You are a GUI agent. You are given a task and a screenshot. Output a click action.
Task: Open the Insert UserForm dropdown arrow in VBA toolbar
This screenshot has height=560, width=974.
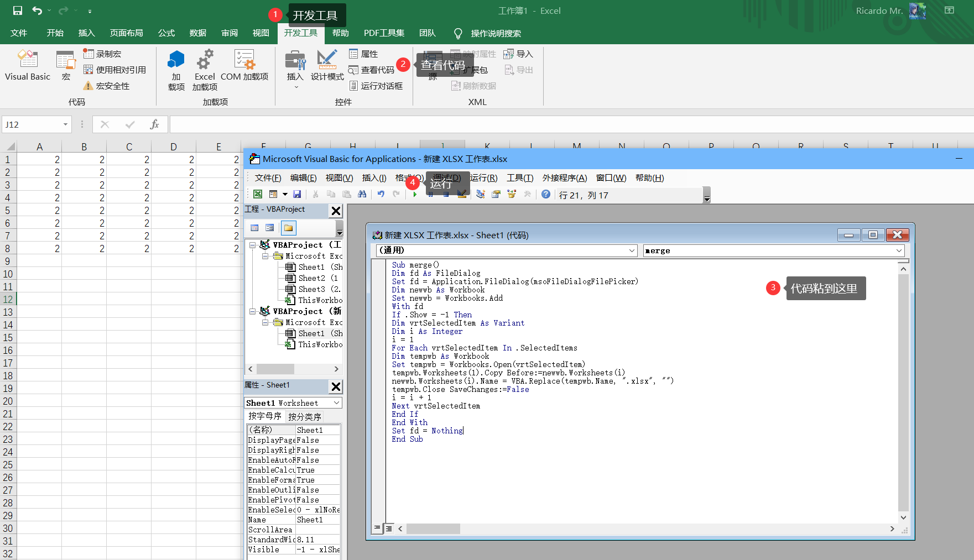click(285, 194)
